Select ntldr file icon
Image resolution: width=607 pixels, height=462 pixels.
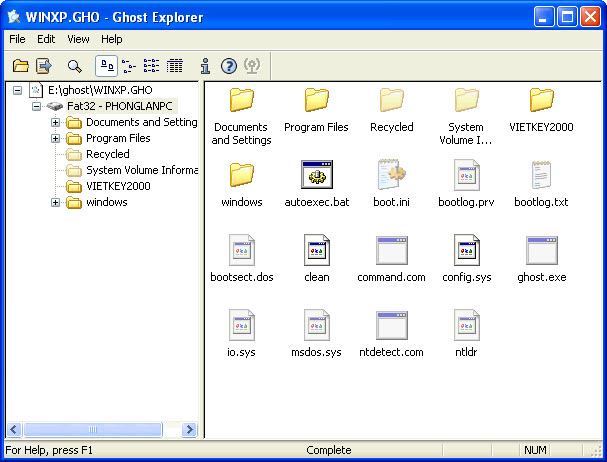[466, 325]
